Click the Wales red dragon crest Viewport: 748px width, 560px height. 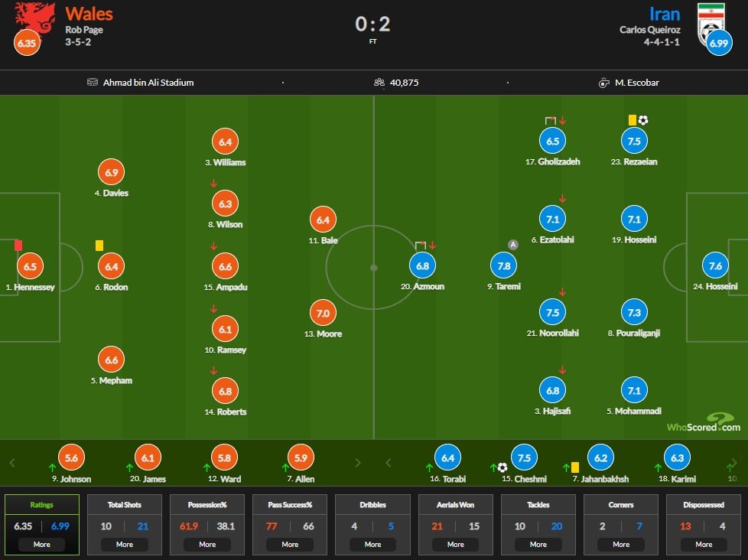point(35,17)
